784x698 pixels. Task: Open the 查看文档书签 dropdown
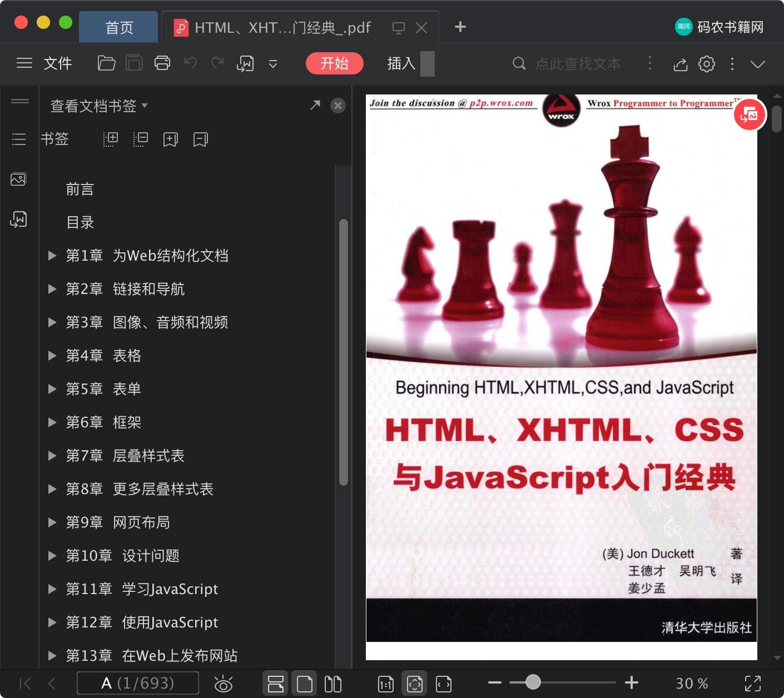coord(99,106)
